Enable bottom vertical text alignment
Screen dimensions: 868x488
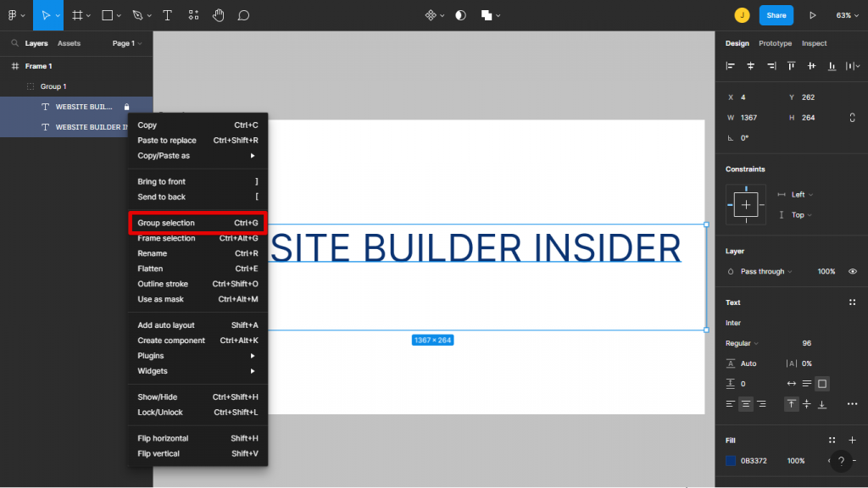[x=822, y=404]
